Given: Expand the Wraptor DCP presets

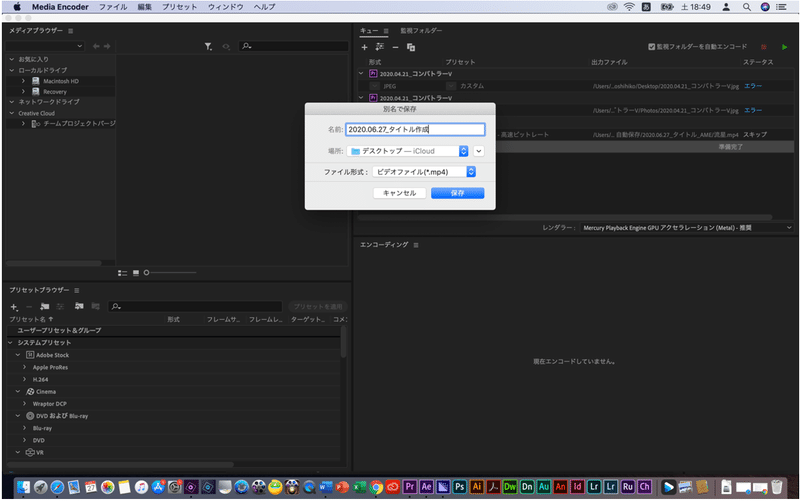Looking at the screenshot, I should [24, 404].
